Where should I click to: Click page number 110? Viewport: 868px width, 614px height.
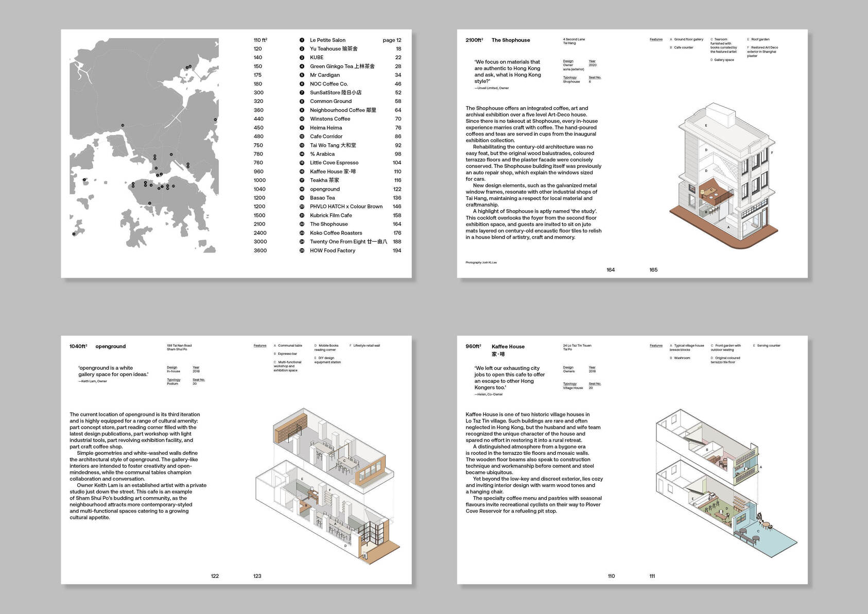click(x=611, y=576)
